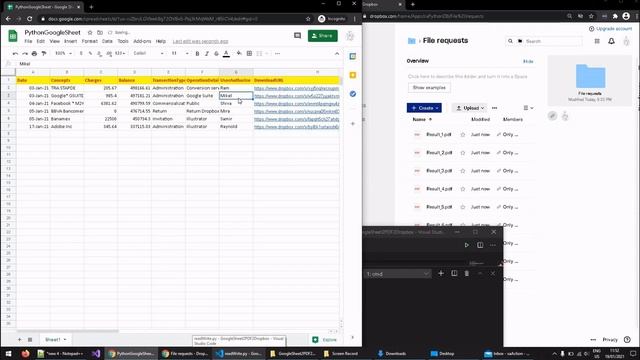This screenshot has height=360, width=640.
Task: Click Upgrade account link
Action: (610, 29)
